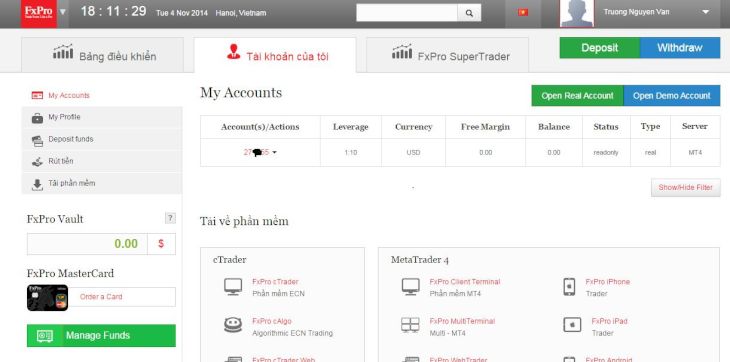Click the Tài khoản của tôi person icon
Image resolution: width=730 pixels, height=362 pixels.
pos(234,52)
